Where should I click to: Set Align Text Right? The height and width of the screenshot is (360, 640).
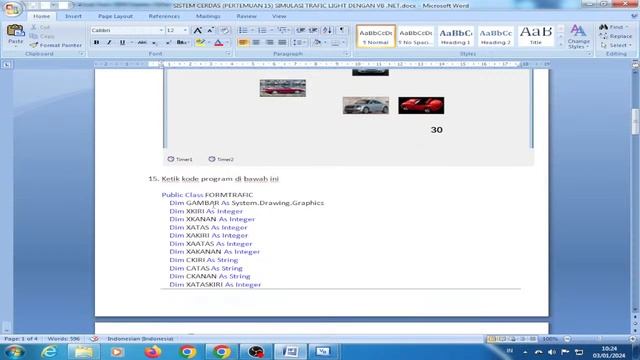269,42
